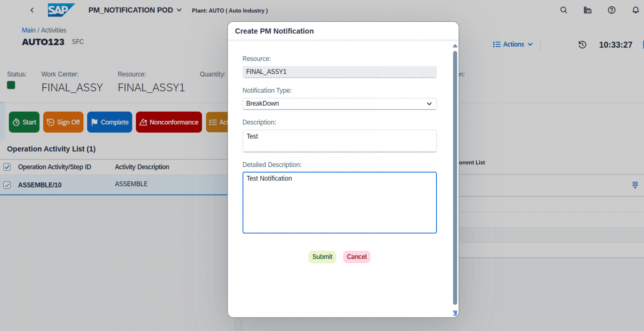Click the dialog's vertical scrollbar
The width and height of the screenshot is (644, 331).
pyautogui.click(x=455, y=176)
